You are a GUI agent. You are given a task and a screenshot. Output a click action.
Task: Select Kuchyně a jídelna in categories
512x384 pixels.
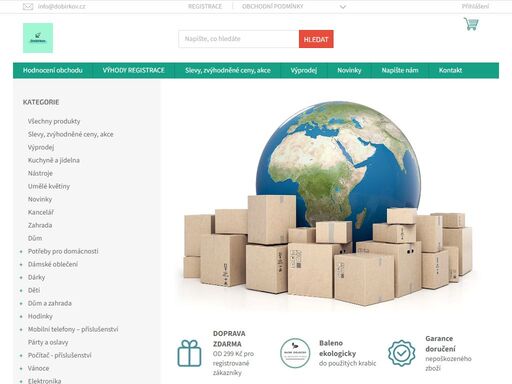coord(54,160)
